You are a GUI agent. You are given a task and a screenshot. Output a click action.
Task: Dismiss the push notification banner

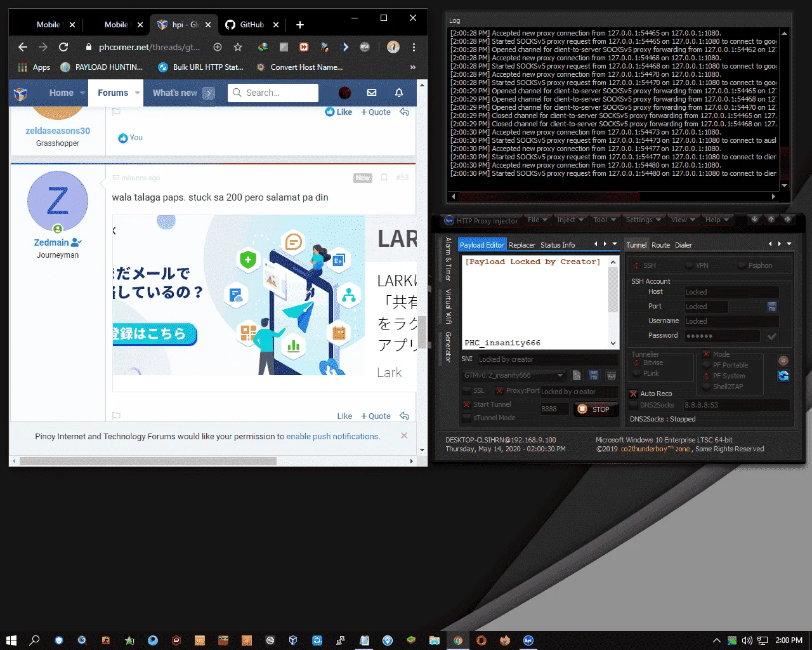click(404, 436)
